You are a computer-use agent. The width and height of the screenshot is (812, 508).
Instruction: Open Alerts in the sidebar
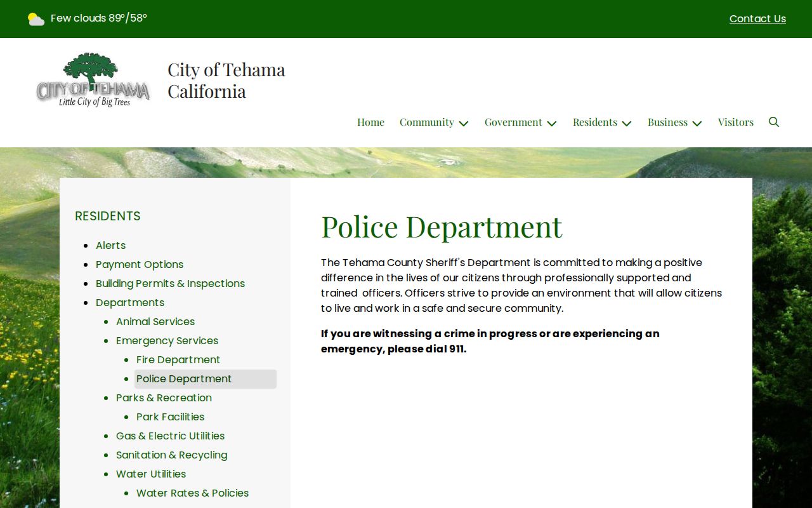pos(110,245)
